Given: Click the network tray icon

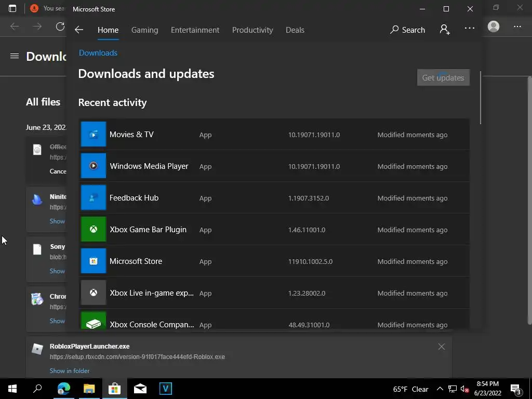Looking at the screenshot, I should pyautogui.click(x=453, y=389).
